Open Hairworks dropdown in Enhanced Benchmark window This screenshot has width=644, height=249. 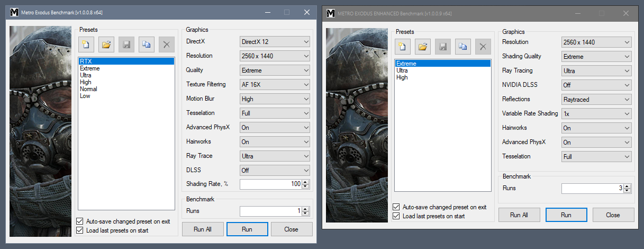click(x=596, y=128)
